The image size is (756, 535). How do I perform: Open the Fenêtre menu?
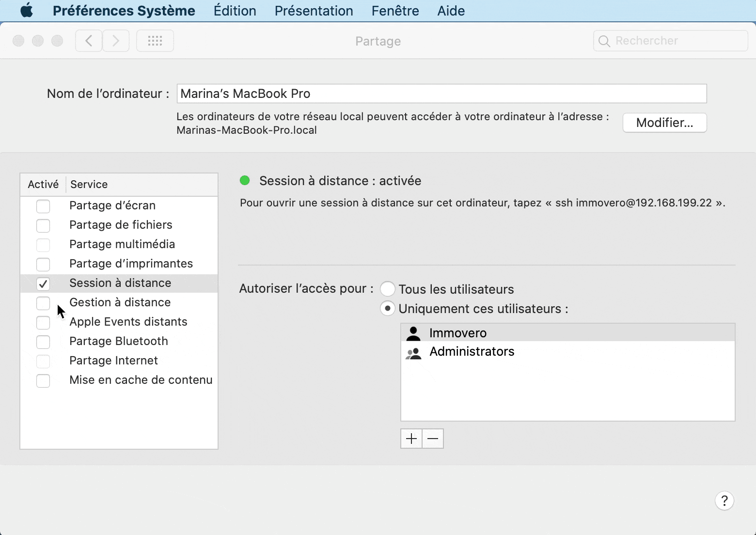click(395, 11)
